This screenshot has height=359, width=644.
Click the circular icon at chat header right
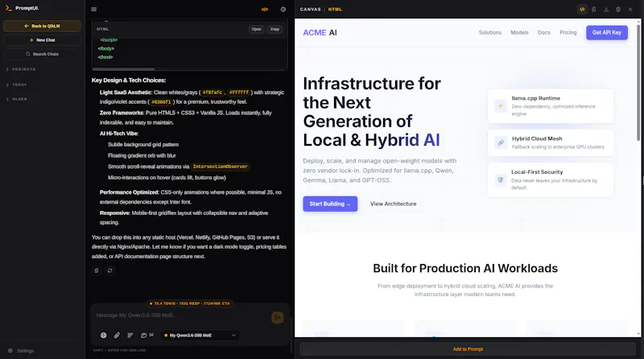[283, 9]
